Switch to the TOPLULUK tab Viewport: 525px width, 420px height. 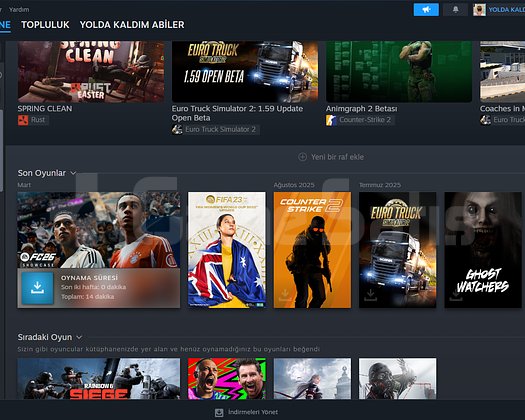pyautogui.click(x=45, y=25)
